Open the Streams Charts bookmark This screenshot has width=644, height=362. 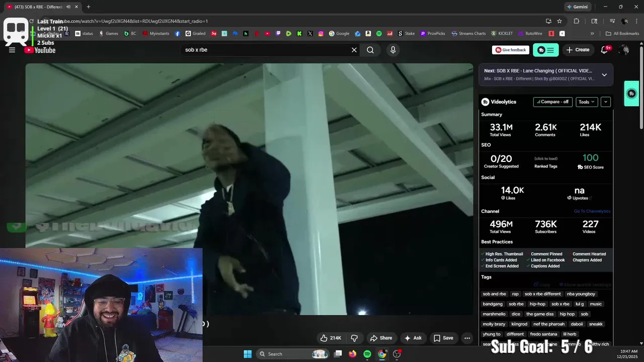[x=468, y=34]
